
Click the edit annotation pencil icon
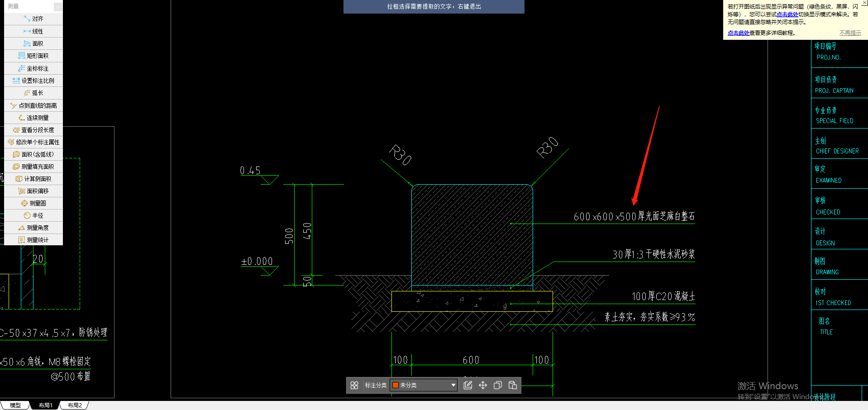pos(468,385)
